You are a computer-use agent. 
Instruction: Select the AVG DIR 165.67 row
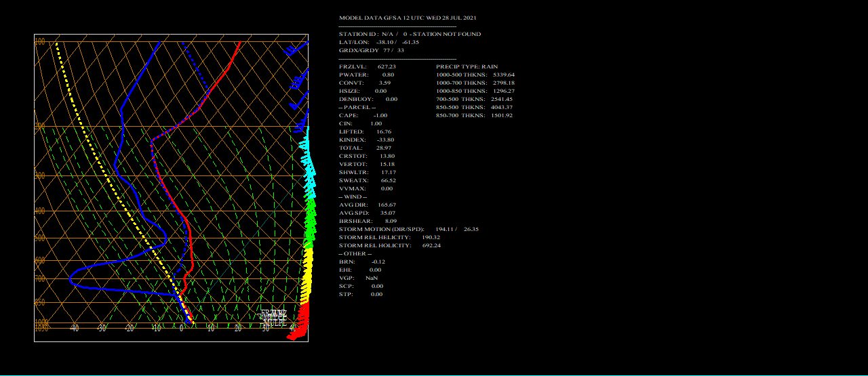pos(368,205)
